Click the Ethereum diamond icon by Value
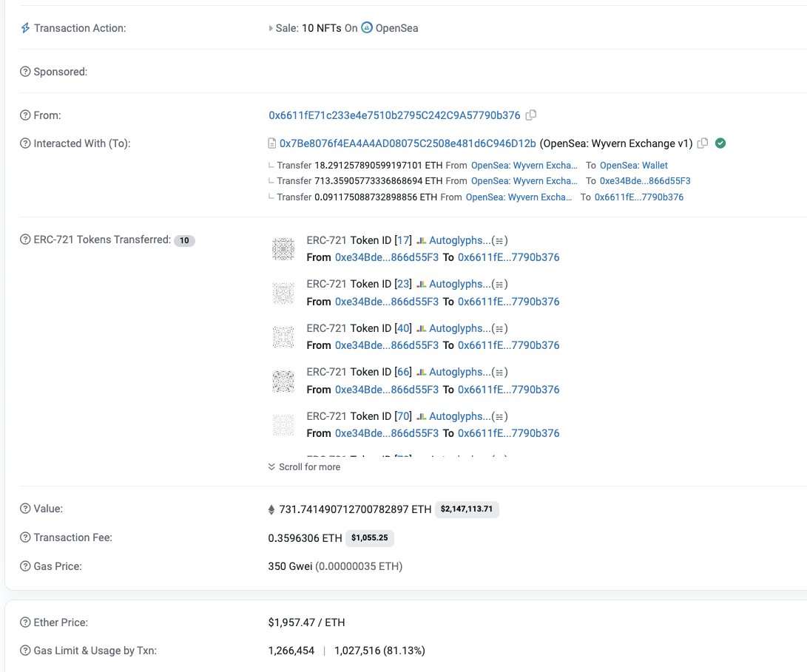Viewport: 807px width, 672px height. point(271,509)
